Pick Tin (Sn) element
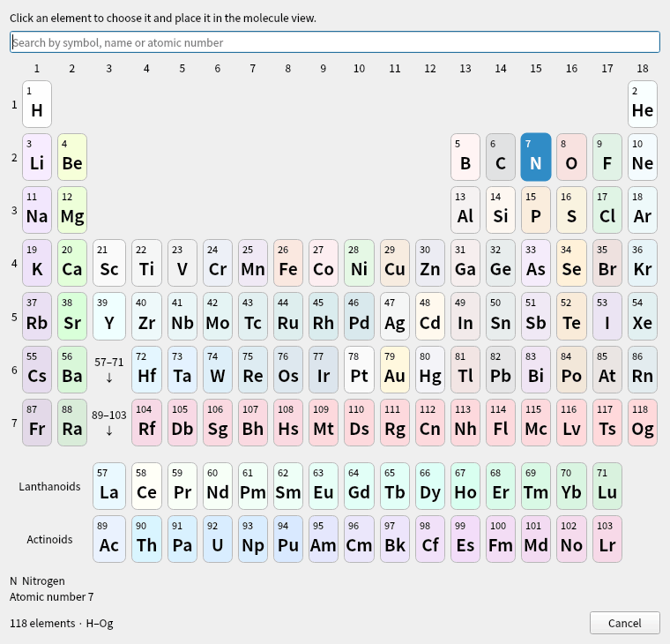670x644 pixels. (501, 317)
